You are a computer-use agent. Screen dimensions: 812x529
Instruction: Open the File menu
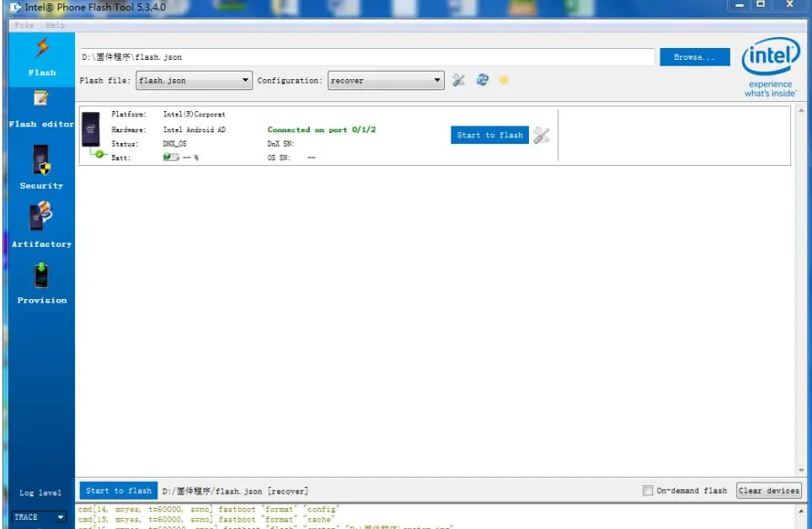pos(24,25)
